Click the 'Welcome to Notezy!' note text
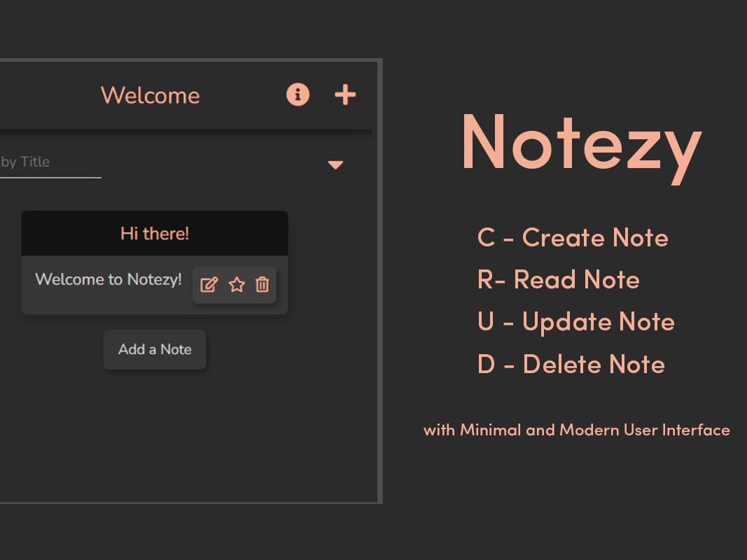 coord(109,279)
